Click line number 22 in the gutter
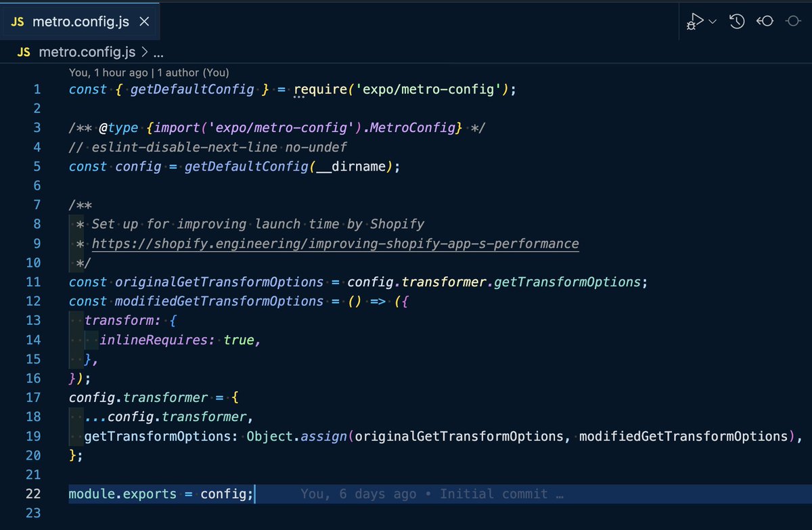Image resolution: width=812 pixels, height=530 pixels. [x=33, y=493]
